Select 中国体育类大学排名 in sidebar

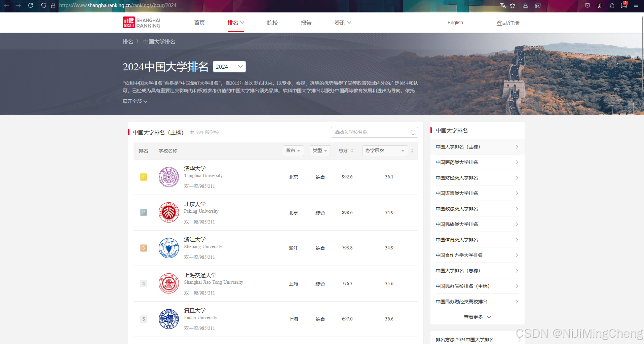[477, 240]
